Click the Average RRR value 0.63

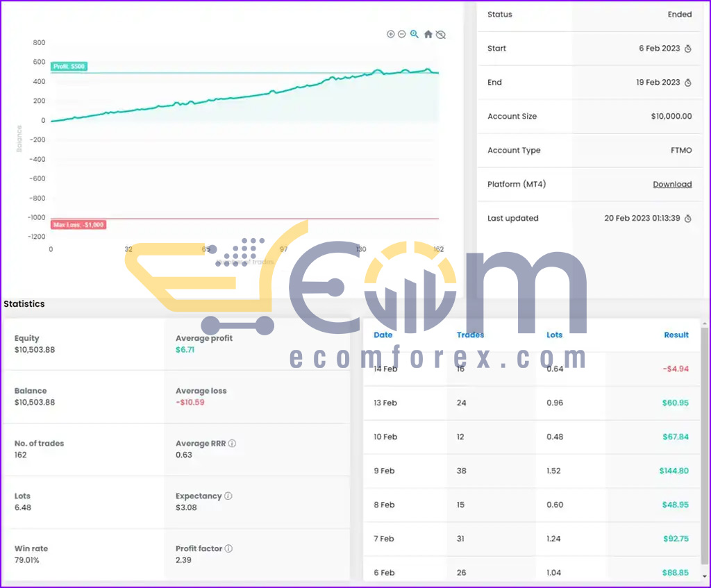point(183,455)
